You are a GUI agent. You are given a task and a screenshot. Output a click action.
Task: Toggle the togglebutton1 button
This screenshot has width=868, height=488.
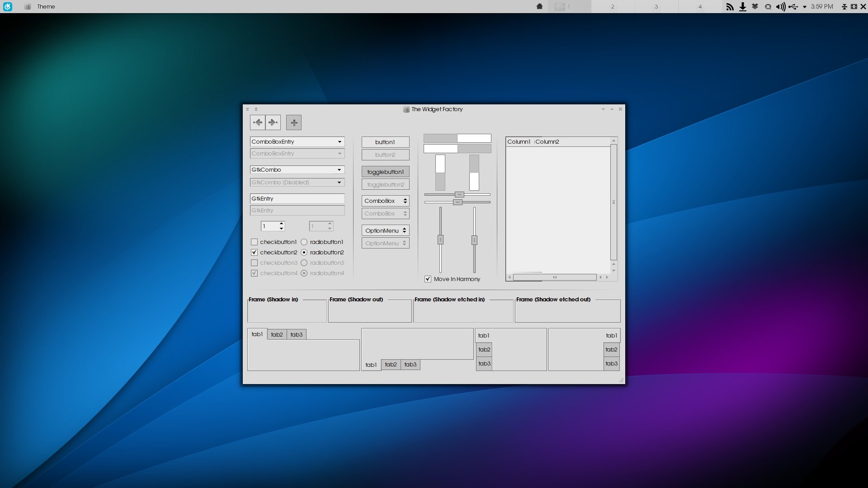[x=386, y=172]
